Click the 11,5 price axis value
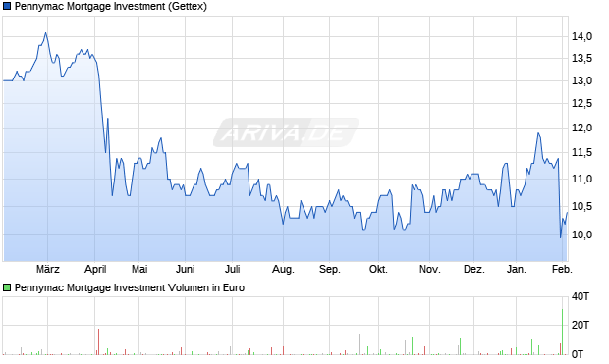The height and width of the screenshot is (364, 609). click(x=581, y=152)
